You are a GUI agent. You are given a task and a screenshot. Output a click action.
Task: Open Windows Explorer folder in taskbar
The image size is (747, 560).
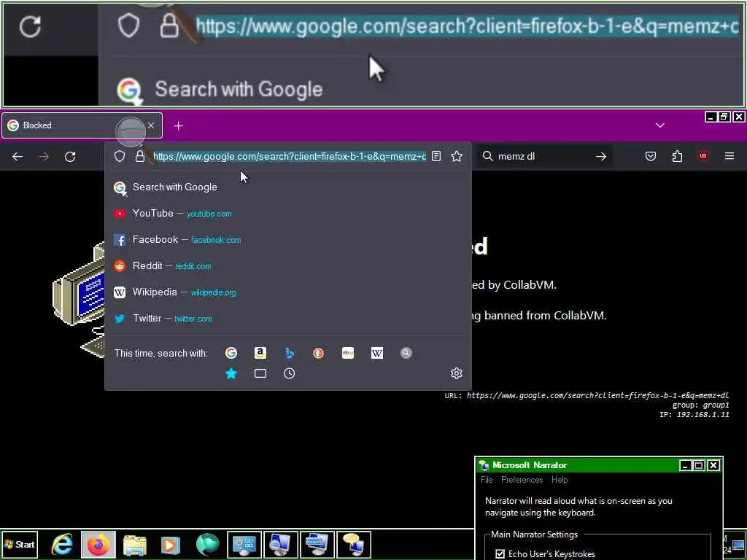[x=134, y=544]
